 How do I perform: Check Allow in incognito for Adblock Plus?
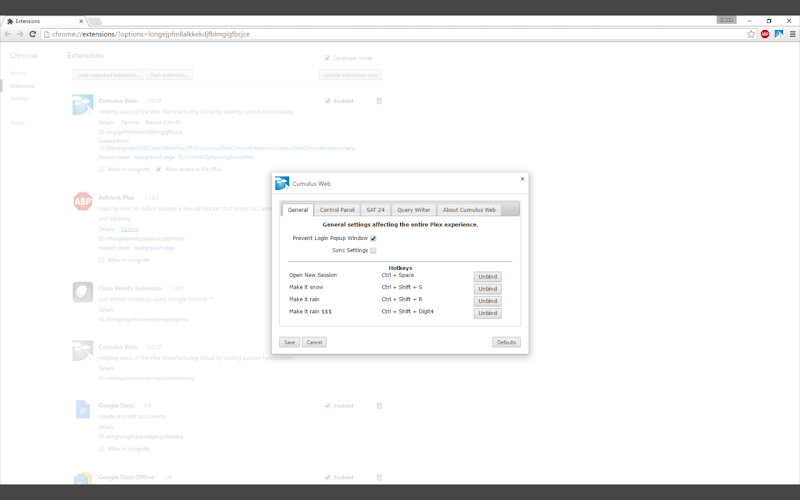[x=102, y=260]
